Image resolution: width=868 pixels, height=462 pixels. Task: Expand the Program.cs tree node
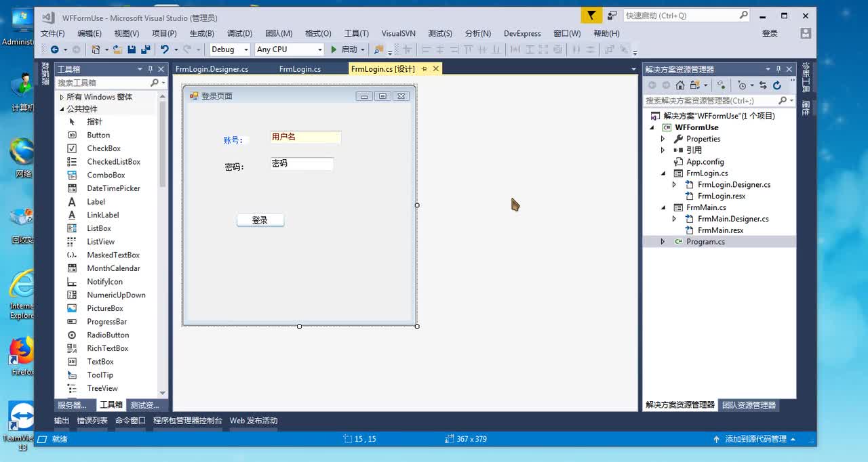pyautogui.click(x=663, y=242)
